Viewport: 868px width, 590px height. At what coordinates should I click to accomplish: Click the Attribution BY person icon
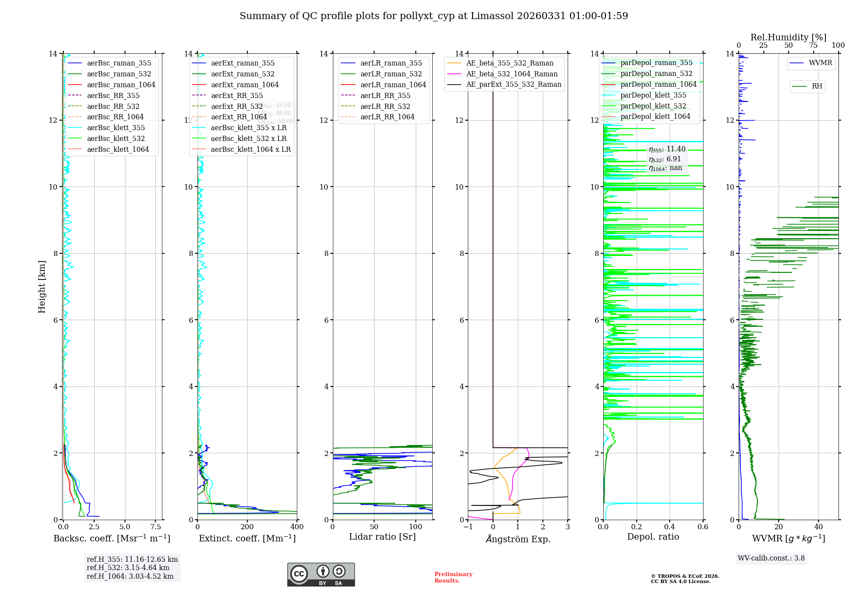[323, 571]
